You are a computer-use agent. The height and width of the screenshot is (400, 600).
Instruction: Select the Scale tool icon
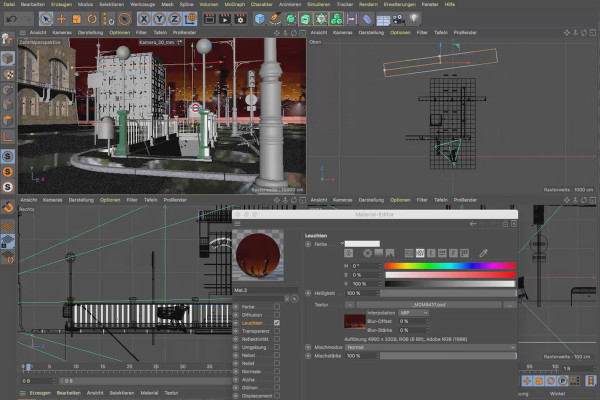77,19
